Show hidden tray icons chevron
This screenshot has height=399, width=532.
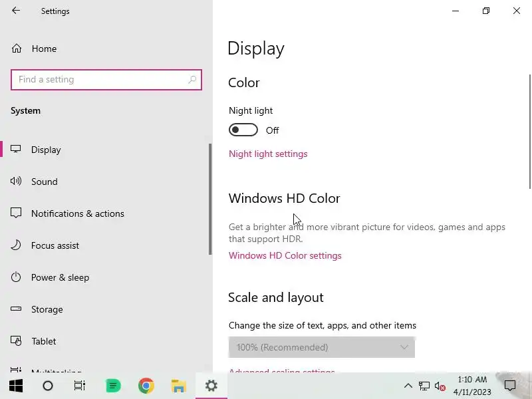tap(408, 386)
